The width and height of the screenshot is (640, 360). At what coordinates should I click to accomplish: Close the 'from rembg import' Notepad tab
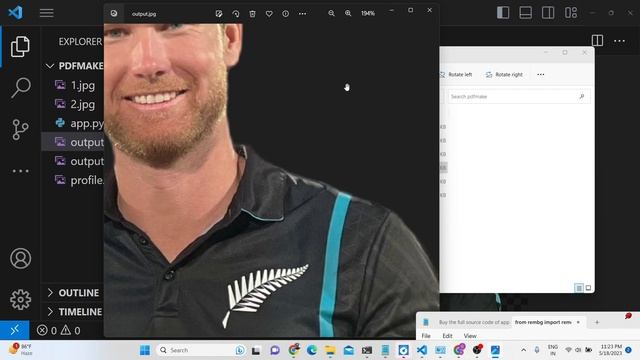coord(578,322)
